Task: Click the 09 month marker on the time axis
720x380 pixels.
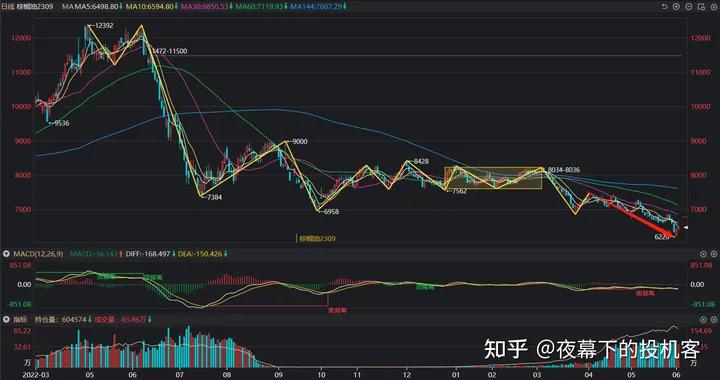Action: [x=278, y=374]
